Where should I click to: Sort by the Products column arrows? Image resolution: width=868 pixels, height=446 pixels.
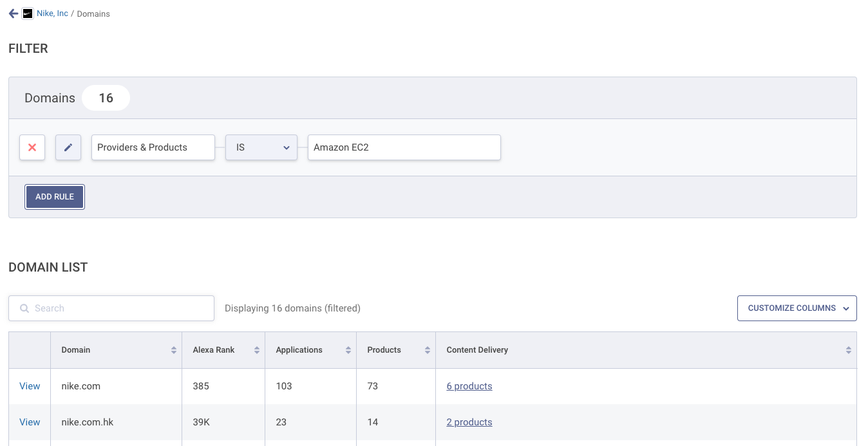tap(428, 350)
